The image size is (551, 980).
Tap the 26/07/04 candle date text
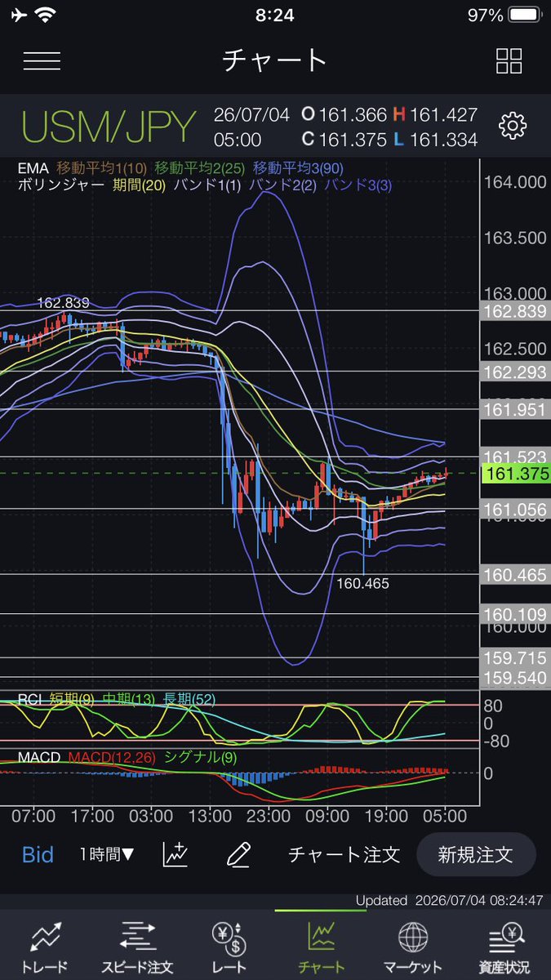click(x=252, y=115)
